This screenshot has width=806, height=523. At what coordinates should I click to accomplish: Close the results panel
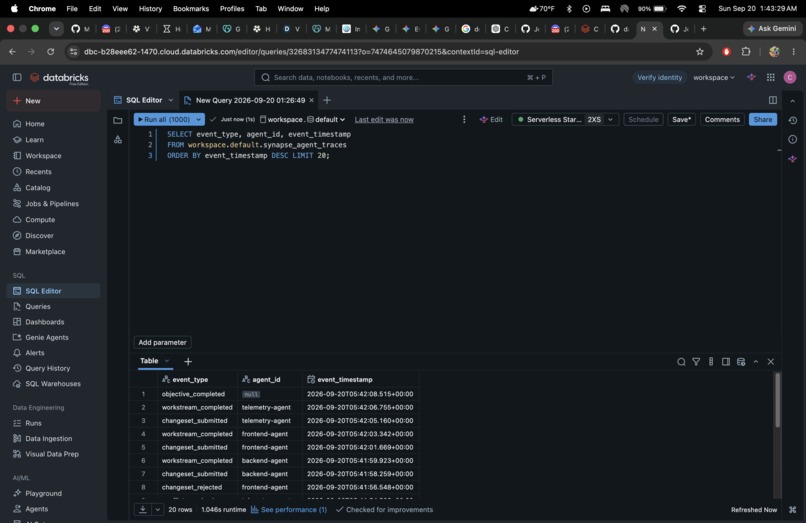[771, 362]
